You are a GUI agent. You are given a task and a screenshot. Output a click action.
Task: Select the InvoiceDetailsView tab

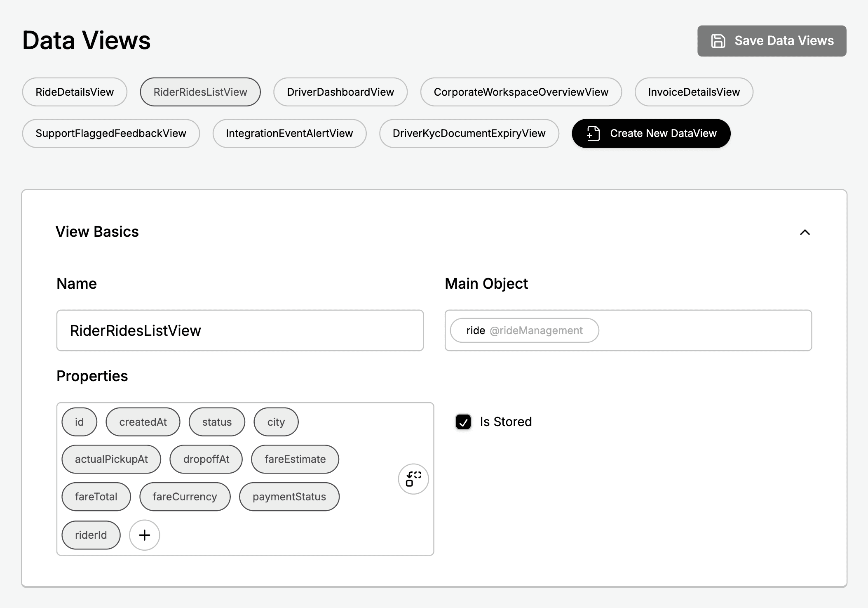pos(694,92)
